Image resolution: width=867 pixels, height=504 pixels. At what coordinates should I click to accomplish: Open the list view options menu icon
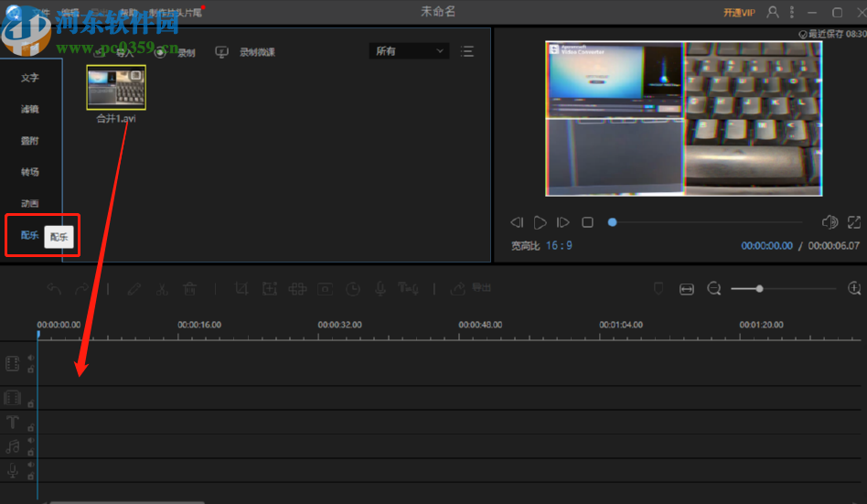[467, 51]
